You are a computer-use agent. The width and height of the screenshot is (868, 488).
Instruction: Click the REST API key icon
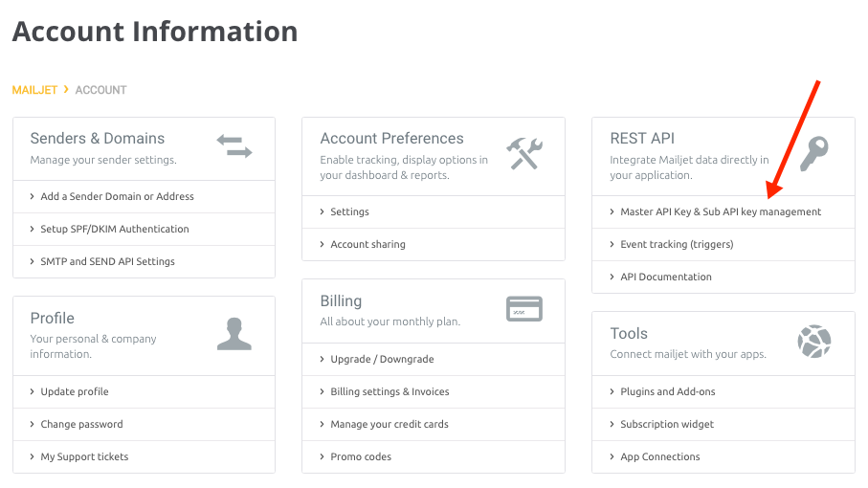[814, 153]
